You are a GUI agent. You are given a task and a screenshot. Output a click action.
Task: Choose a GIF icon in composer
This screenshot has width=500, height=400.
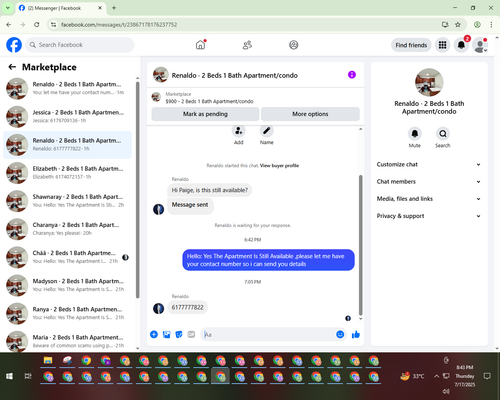pos(191,334)
